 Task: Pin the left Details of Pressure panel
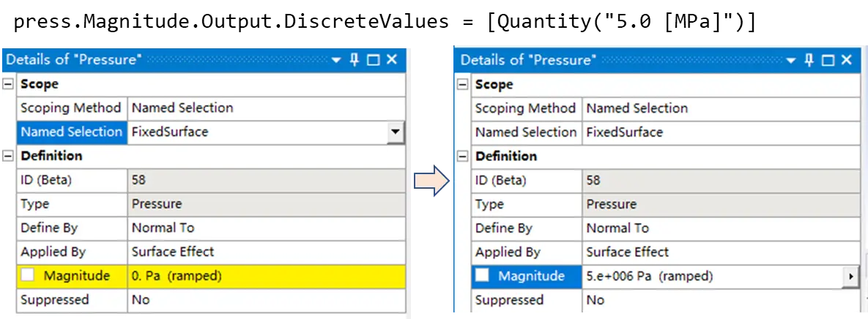point(355,60)
